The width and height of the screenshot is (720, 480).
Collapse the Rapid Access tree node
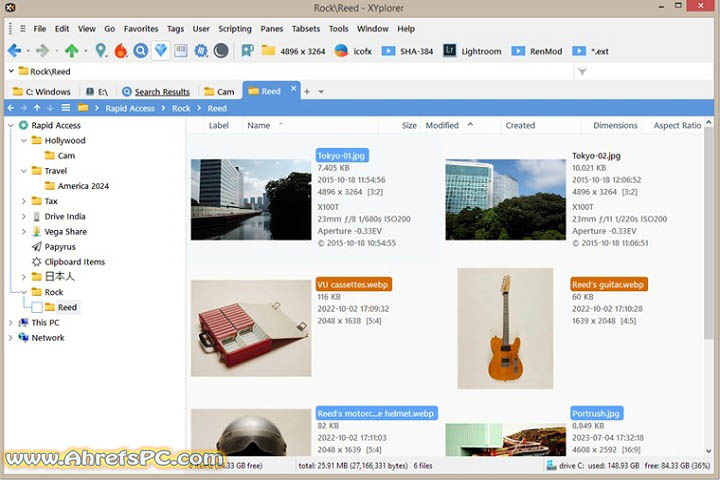click(x=11, y=125)
